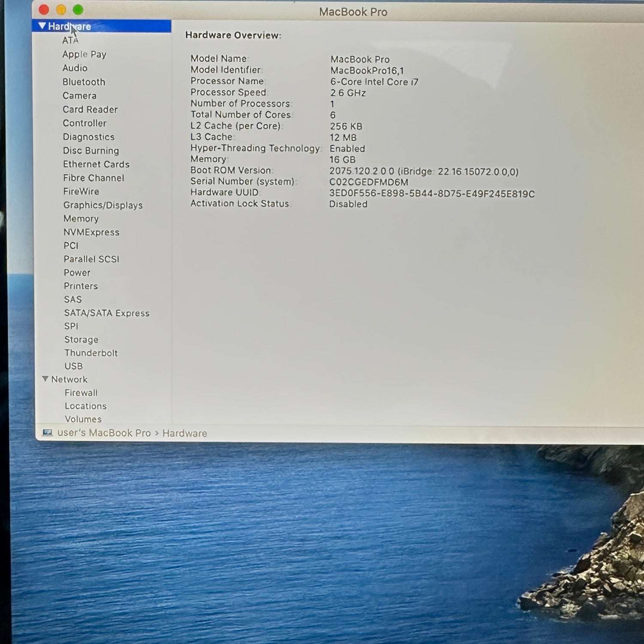Viewport: 644px width, 644px height.
Task: Select Disc Burning entry
Action: [x=91, y=150]
